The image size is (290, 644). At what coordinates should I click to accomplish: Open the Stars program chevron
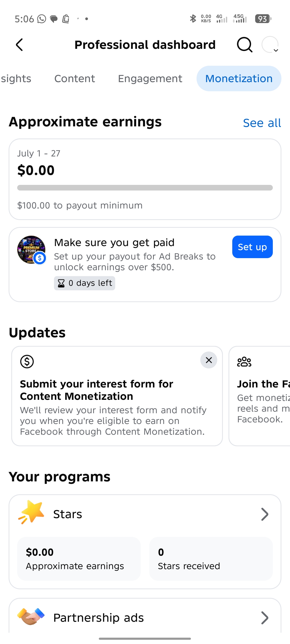click(265, 514)
